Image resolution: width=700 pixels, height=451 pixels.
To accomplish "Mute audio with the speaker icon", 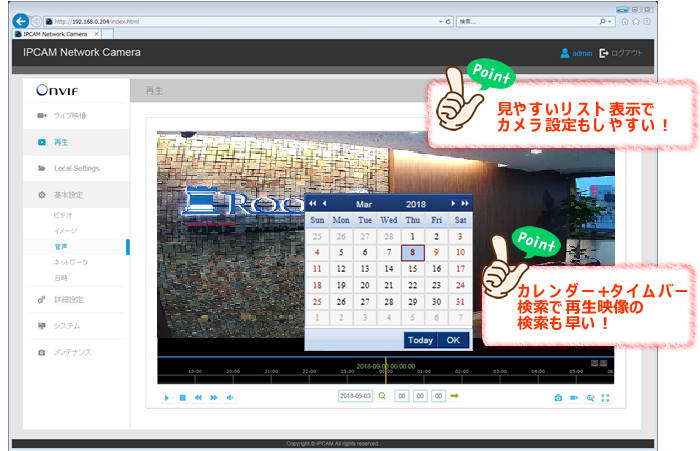I will [230, 397].
